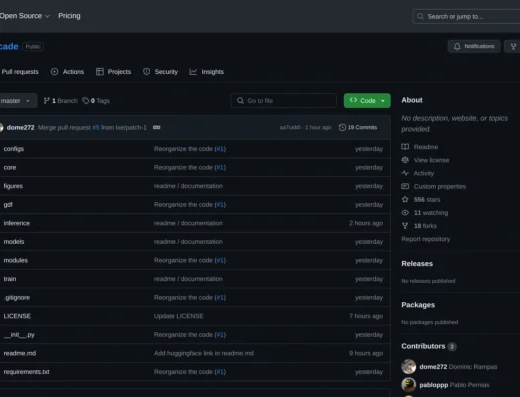Switch to the Security tab
The width and height of the screenshot is (520, 397).
point(160,72)
